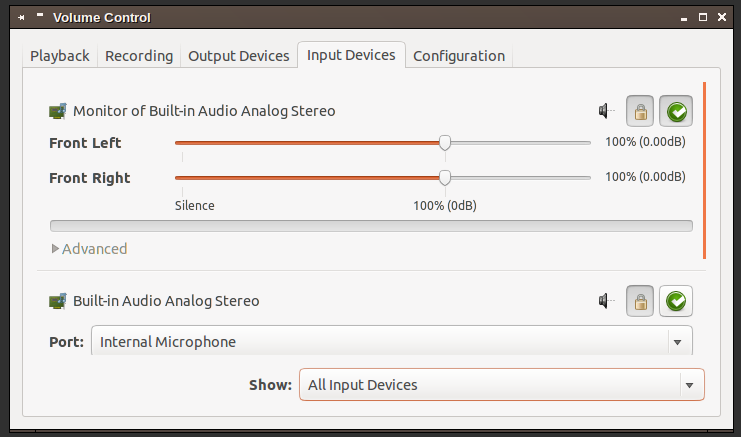Click the Built-in Audio sound card icon

pyautogui.click(x=58, y=300)
